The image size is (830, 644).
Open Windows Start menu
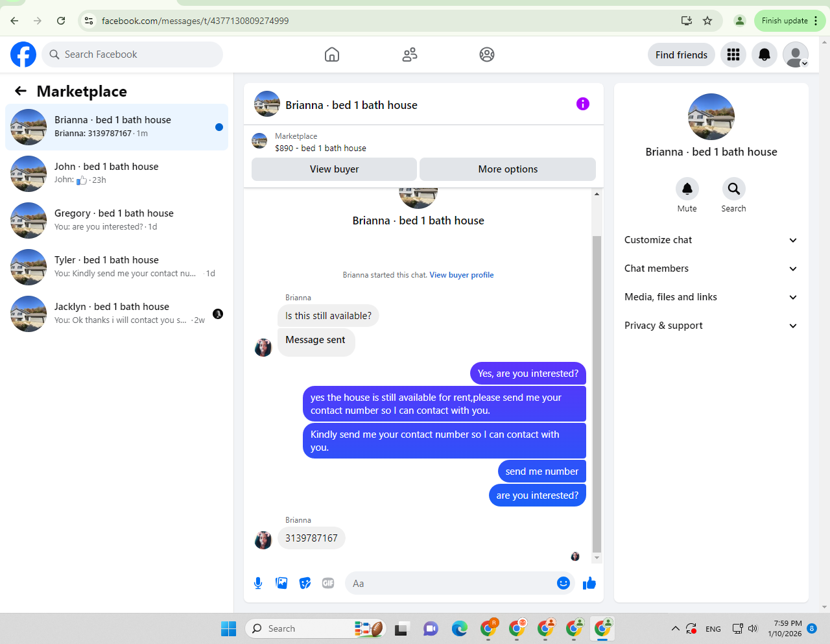pyautogui.click(x=229, y=628)
